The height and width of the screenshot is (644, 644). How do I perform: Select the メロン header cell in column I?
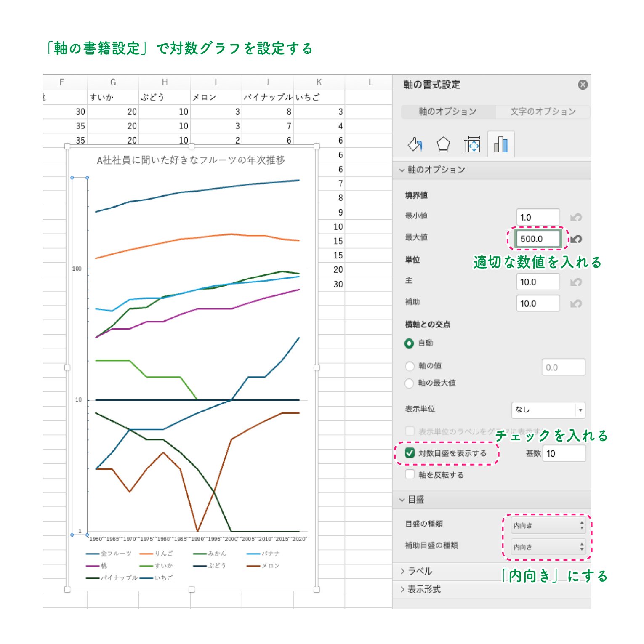pyautogui.click(x=216, y=97)
